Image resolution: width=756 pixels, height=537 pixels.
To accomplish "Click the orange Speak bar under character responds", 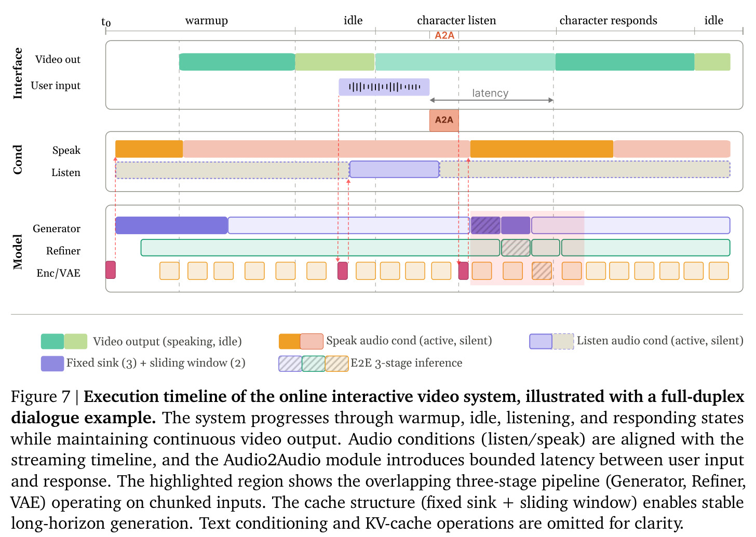I will point(542,149).
